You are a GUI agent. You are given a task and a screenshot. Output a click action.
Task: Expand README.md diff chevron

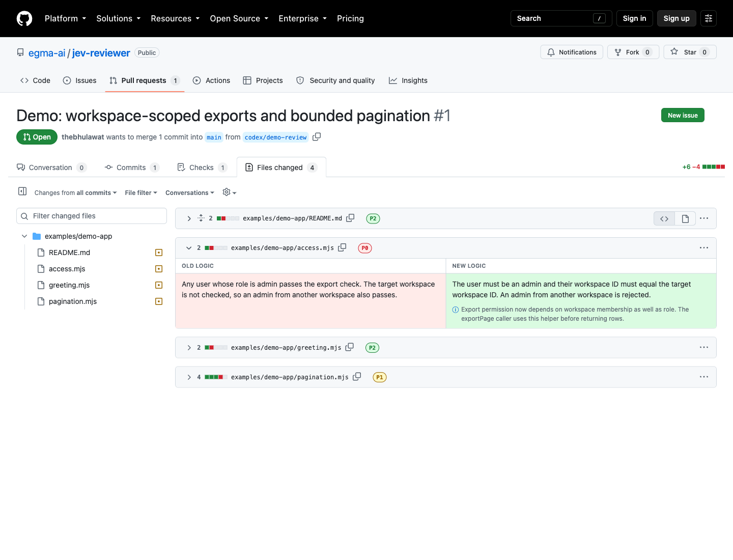point(189,218)
